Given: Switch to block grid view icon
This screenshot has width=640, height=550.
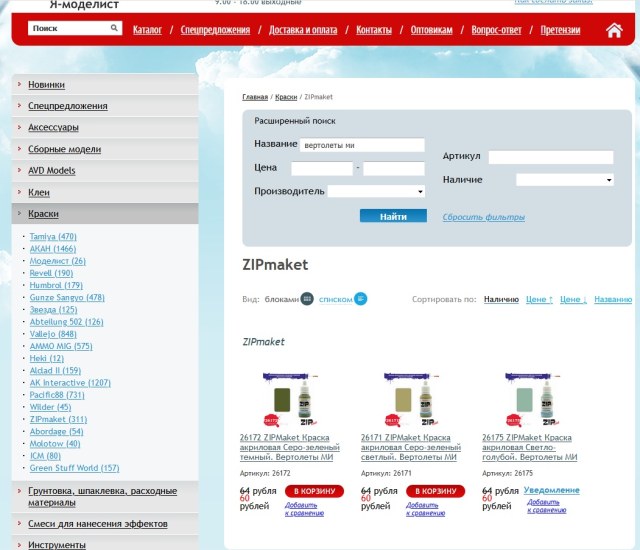Looking at the screenshot, I should coord(307,298).
